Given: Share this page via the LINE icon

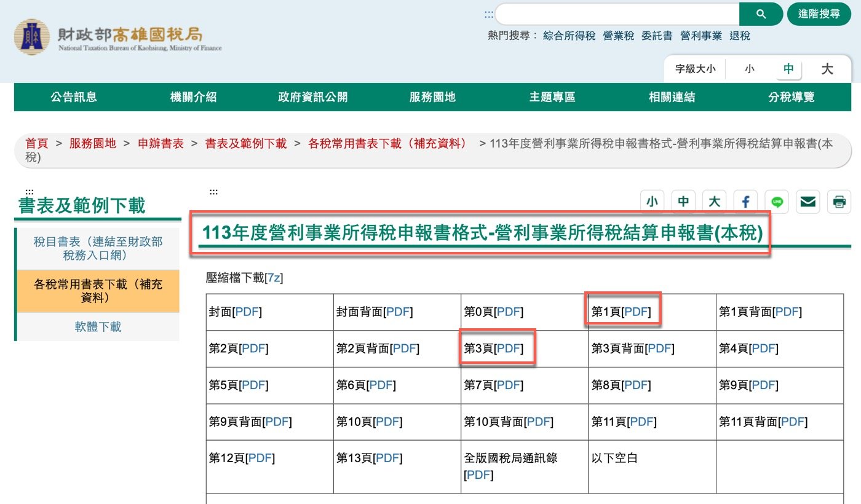Looking at the screenshot, I should click(x=776, y=201).
